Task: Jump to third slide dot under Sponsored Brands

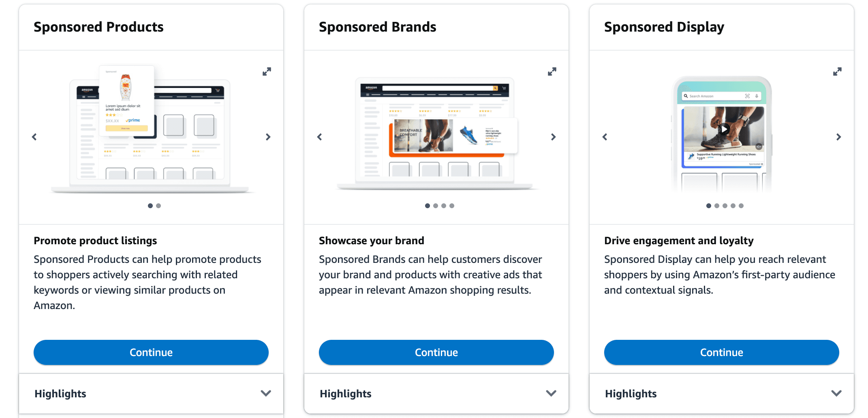Action: [x=444, y=206]
